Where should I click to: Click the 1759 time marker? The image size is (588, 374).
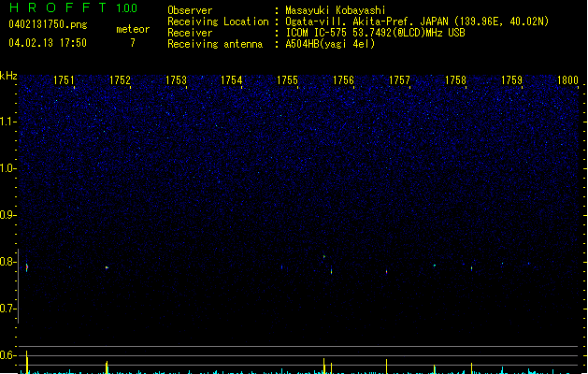coord(512,81)
